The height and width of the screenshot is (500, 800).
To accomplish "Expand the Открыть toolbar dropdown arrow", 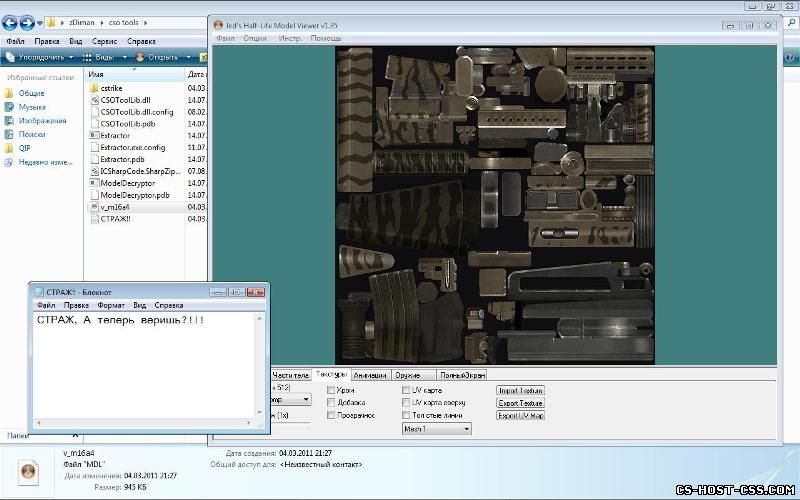I will coord(188,58).
